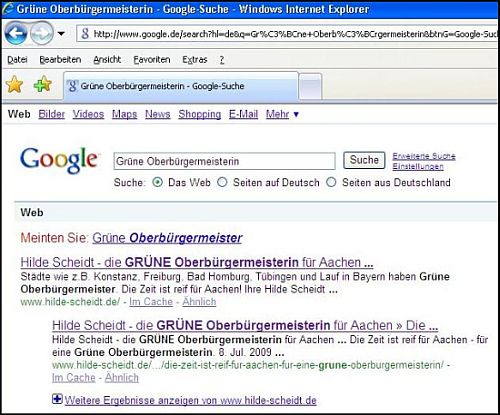Image resolution: width=500 pixels, height=415 pixels.
Task: Click the Google search input field
Action: click(x=224, y=161)
